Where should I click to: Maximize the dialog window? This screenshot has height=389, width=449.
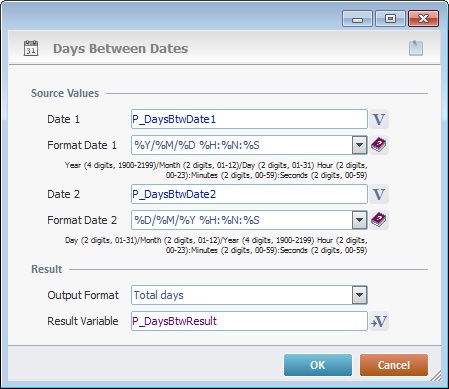pos(390,19)
